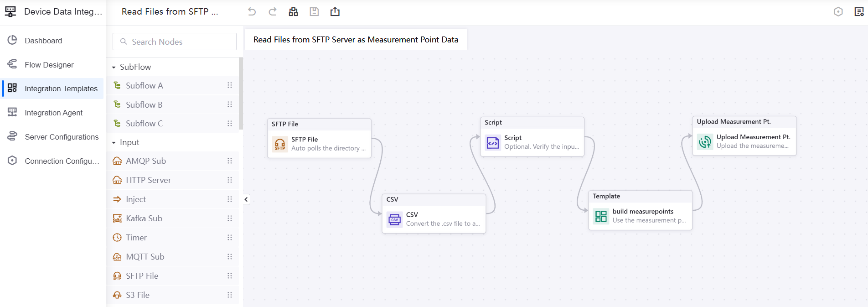Click the export/publish upload icon
Screen dimensions: 868x307
(335, 12)
